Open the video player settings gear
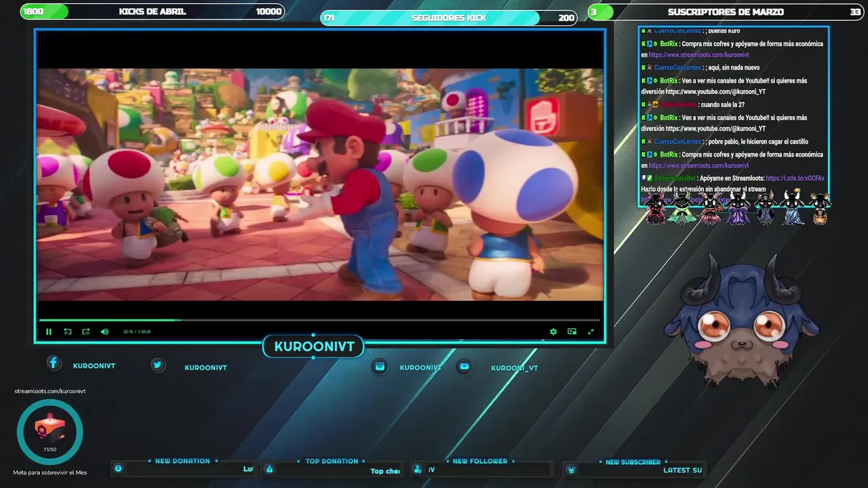 [553, 331]
